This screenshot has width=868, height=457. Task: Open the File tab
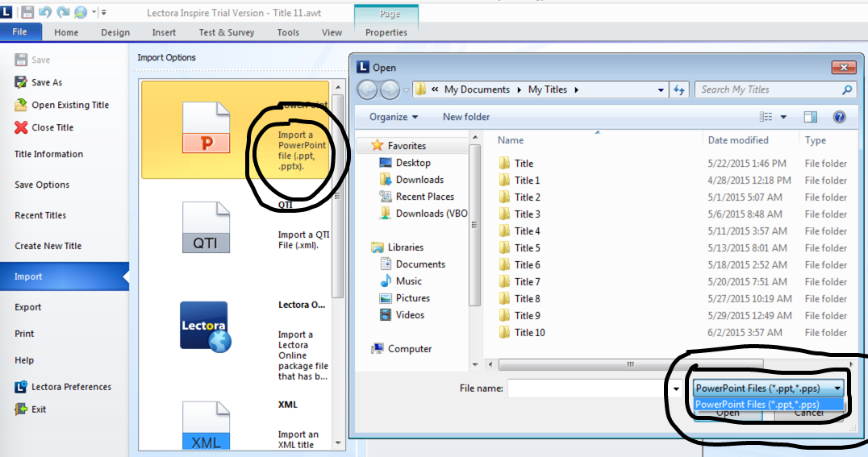click(20, 32)
